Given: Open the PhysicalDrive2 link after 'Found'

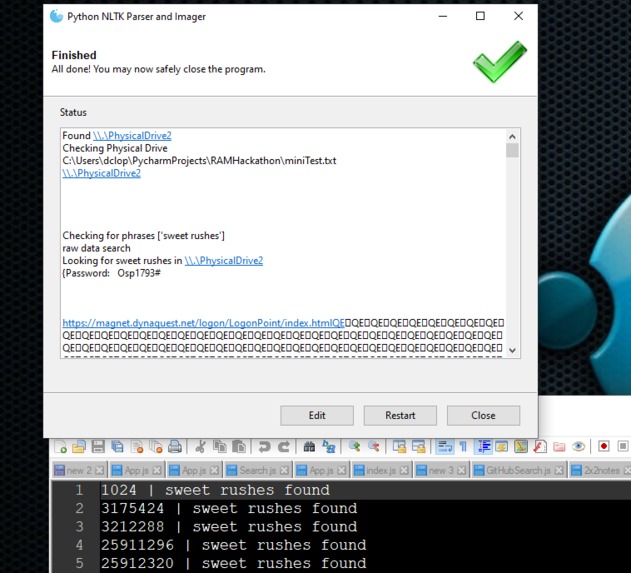Looking at the screenshot, I should click(x=132, y=136).
